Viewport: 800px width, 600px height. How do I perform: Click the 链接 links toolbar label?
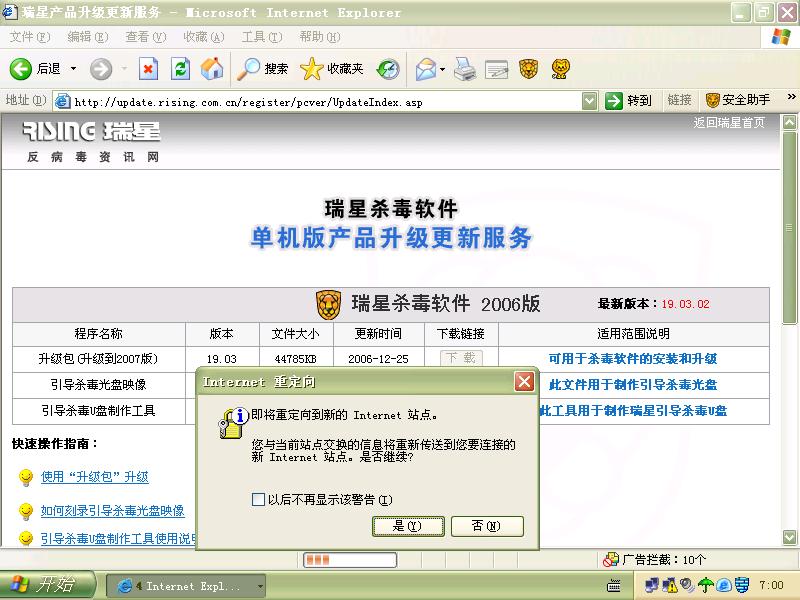[x=680, y=100]
